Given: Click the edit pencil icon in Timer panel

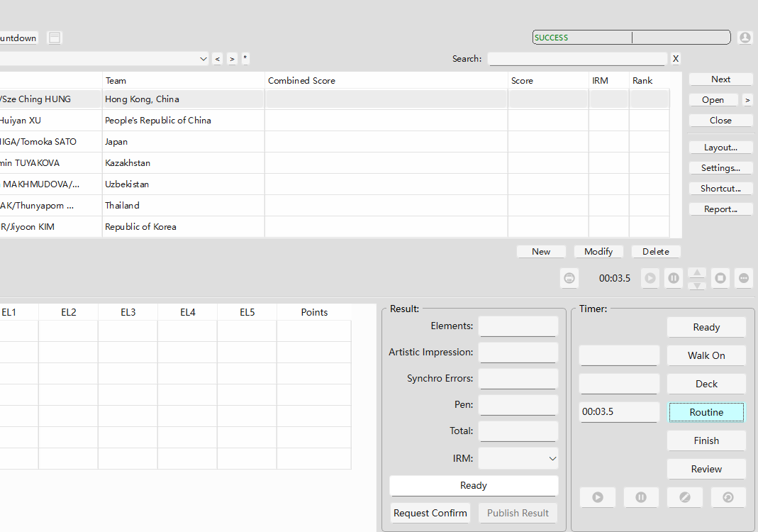Looking at the screenshot, I should tap(684, 497).
